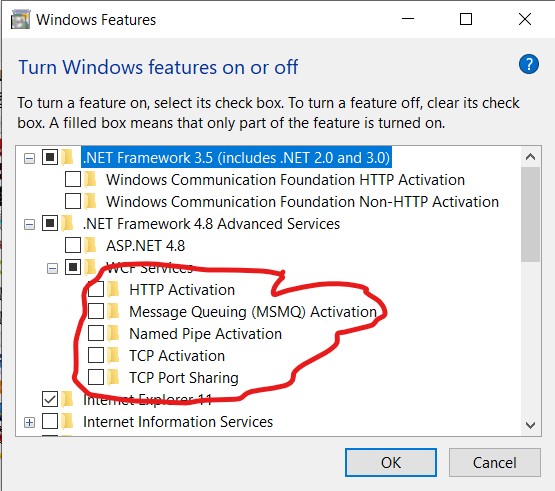The width and height of the screenshot is (555, 491).
Task: Click the folder icon beside Named Pipe Activation
Action: [113, 333]
